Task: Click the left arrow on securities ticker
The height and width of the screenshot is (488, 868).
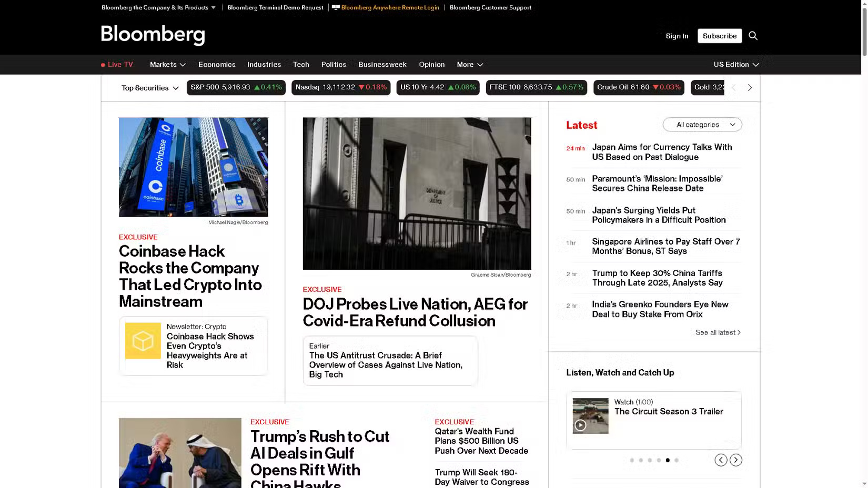Action: (733, 87)
